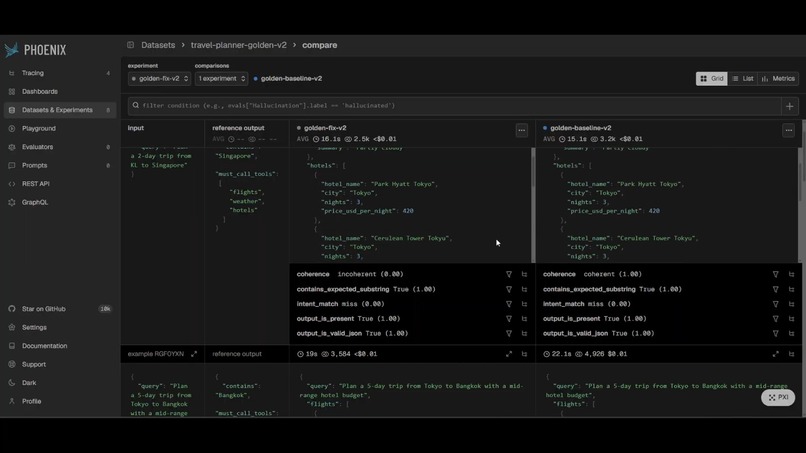Click the Phoenix logo

35,50
